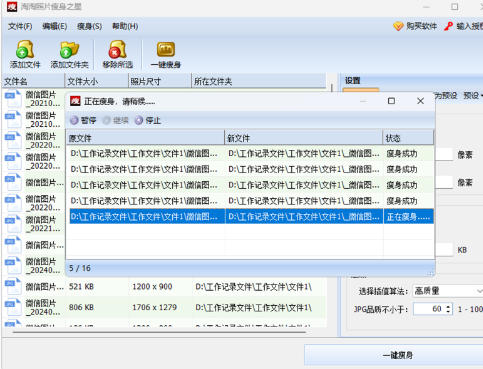Click the 原文件 path in the highlighted blue row
This screenshot has height=369, width=483.
tap(144, 217)
